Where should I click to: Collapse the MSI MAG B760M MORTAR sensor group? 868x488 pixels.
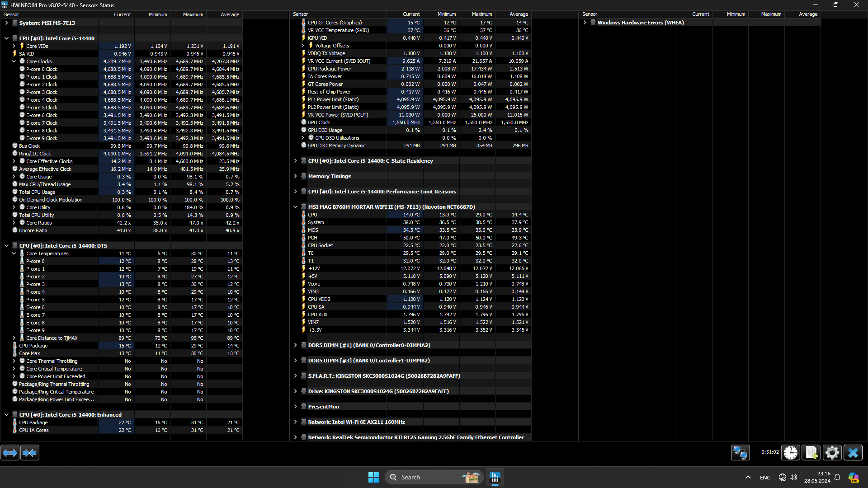[295, 207]
